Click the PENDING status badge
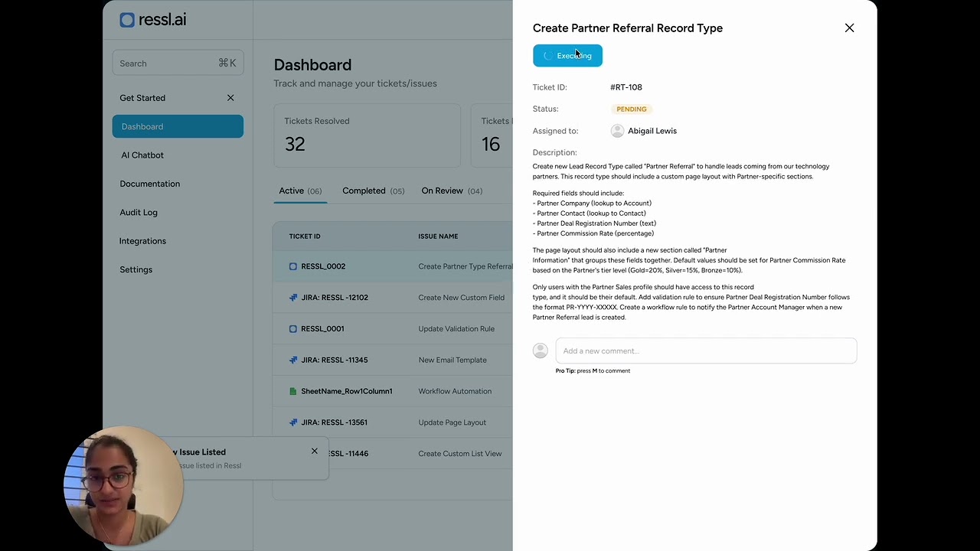The image size is (980, 551). pyautogui.click(x=632, y=109)
